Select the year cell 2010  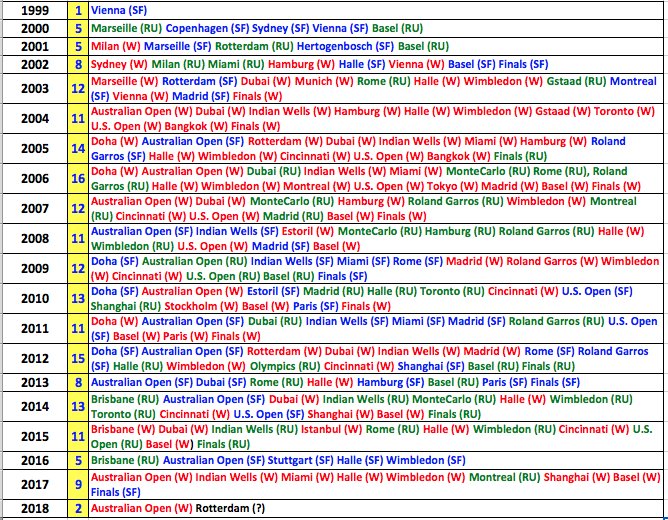click(x=35, y=299)
